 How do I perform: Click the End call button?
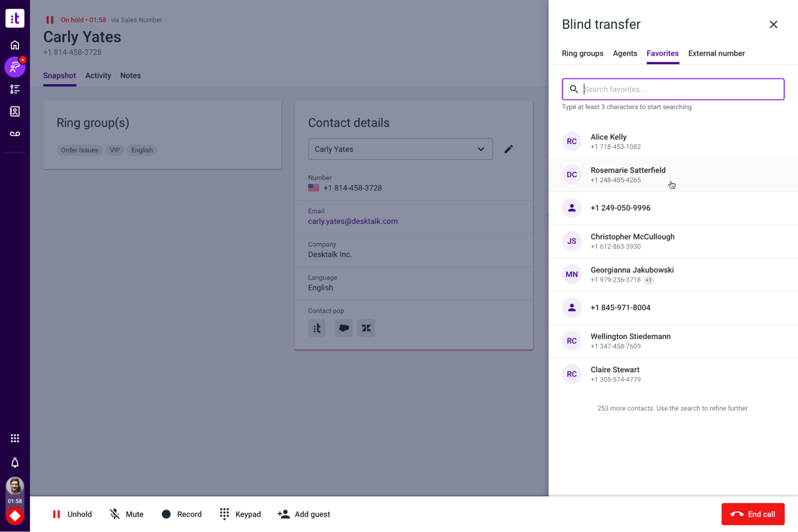pos(752,514)
